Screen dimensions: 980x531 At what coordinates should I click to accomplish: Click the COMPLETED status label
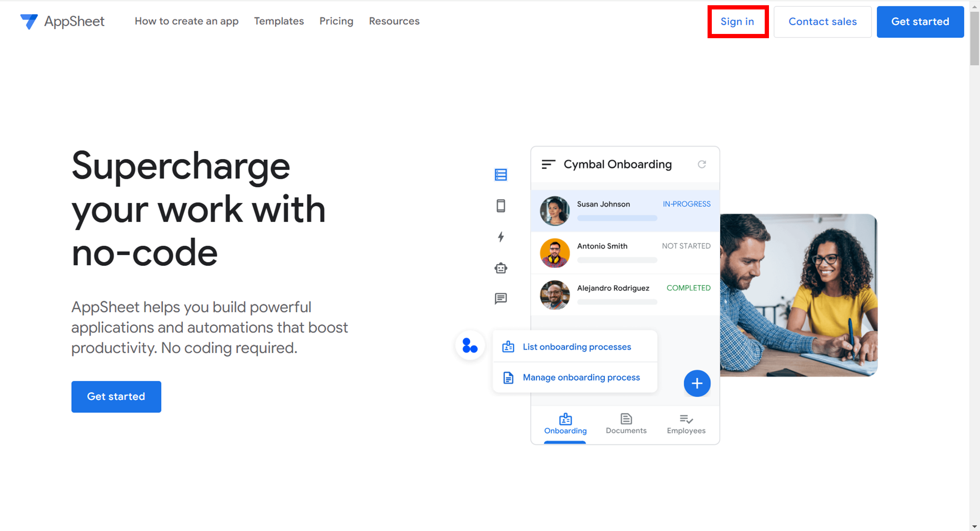(x=688, y=288)
